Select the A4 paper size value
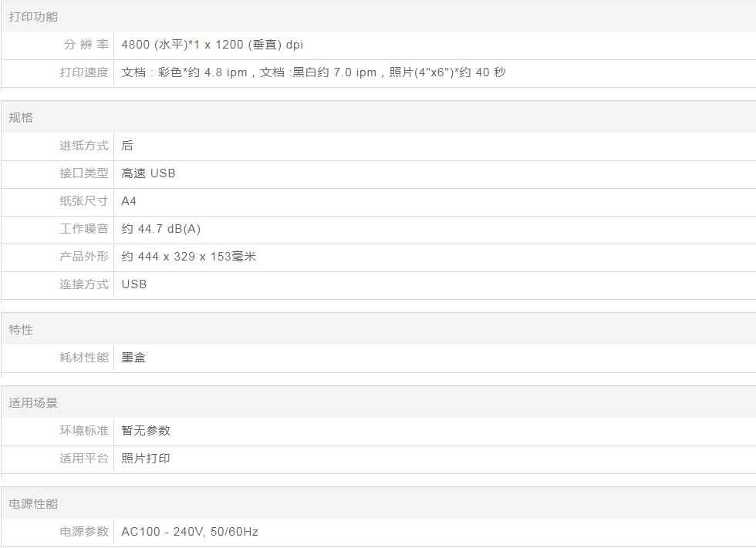Screen dimensions: 756x548 [129, 201]
